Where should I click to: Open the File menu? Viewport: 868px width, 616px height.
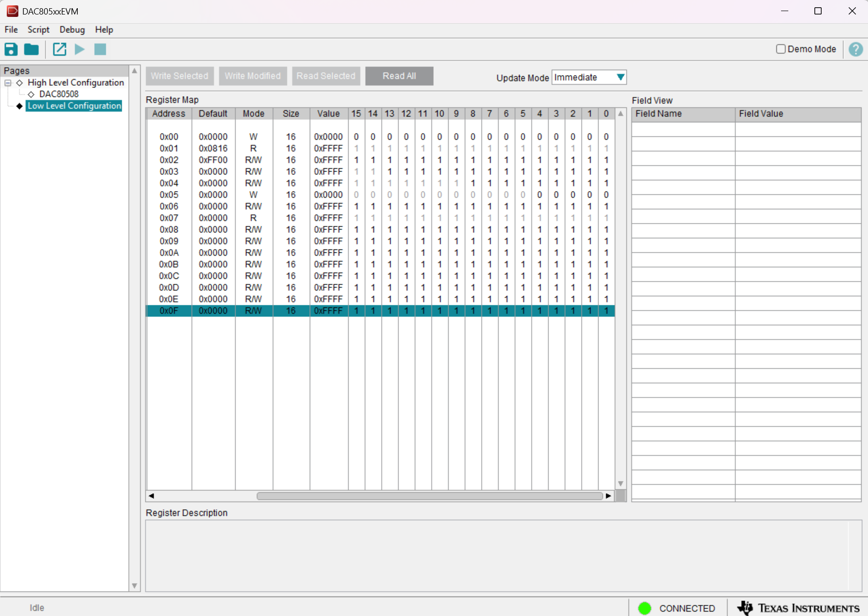(x=11, y=29)
